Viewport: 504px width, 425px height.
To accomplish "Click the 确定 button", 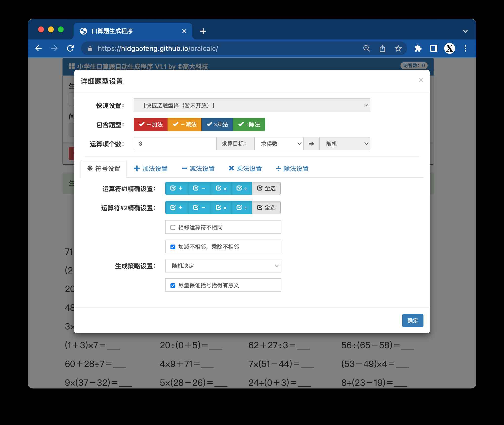I will point(412,321).
